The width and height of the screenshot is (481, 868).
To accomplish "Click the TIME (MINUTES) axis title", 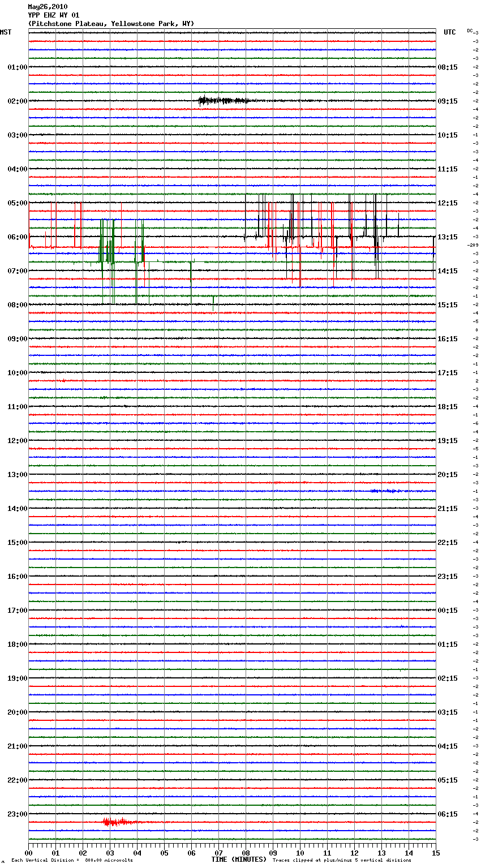I will click(x=239, y=860).
